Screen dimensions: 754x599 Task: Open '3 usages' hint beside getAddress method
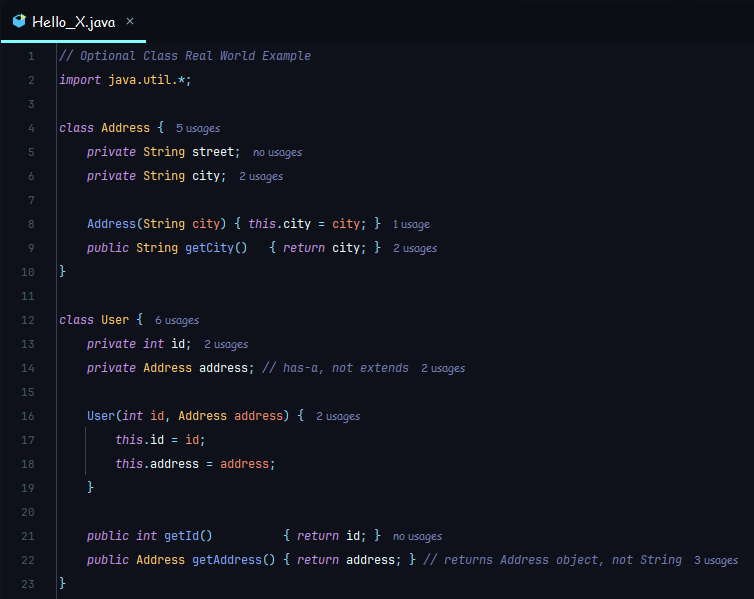click(716, 561)
